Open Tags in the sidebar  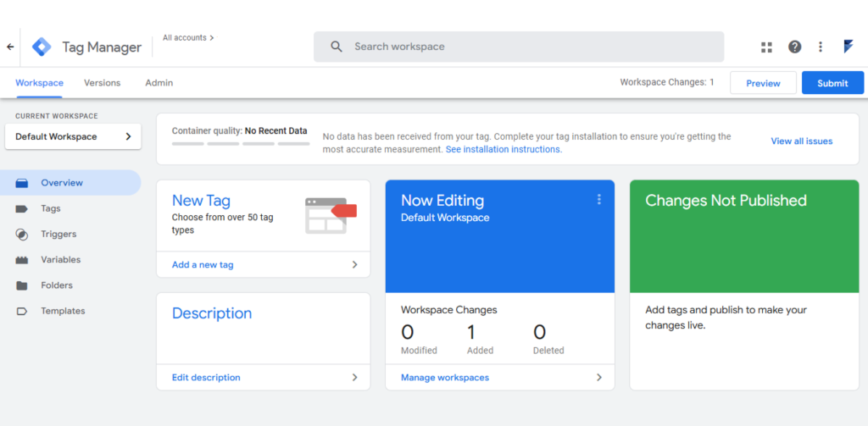pos(50,208)
